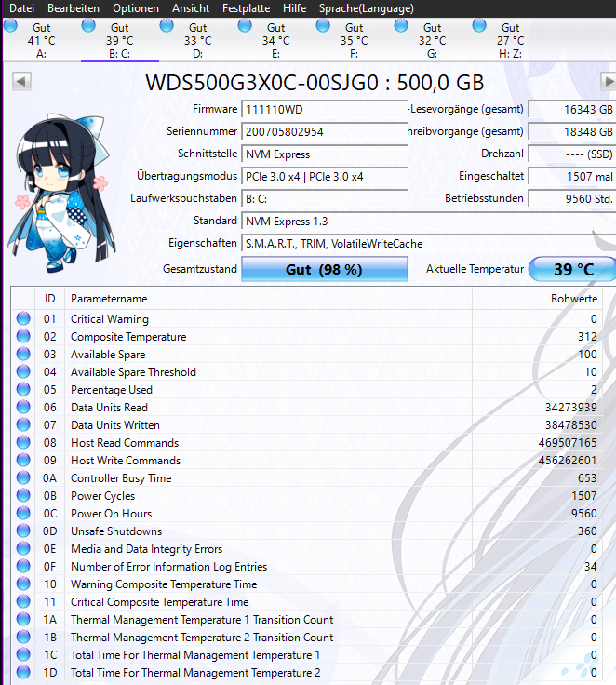
Task: Select Total Time For Thermal Management Temperature 2
Action: (x=195, y=673)
